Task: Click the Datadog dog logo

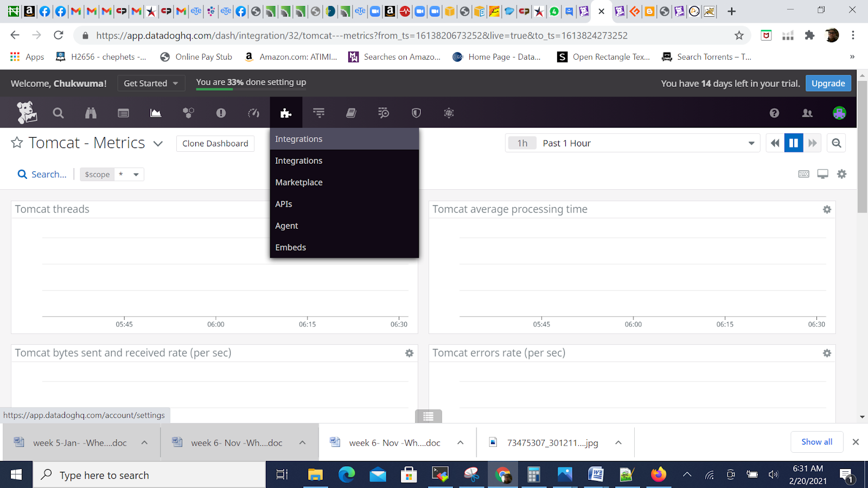Action: [26, 113]
